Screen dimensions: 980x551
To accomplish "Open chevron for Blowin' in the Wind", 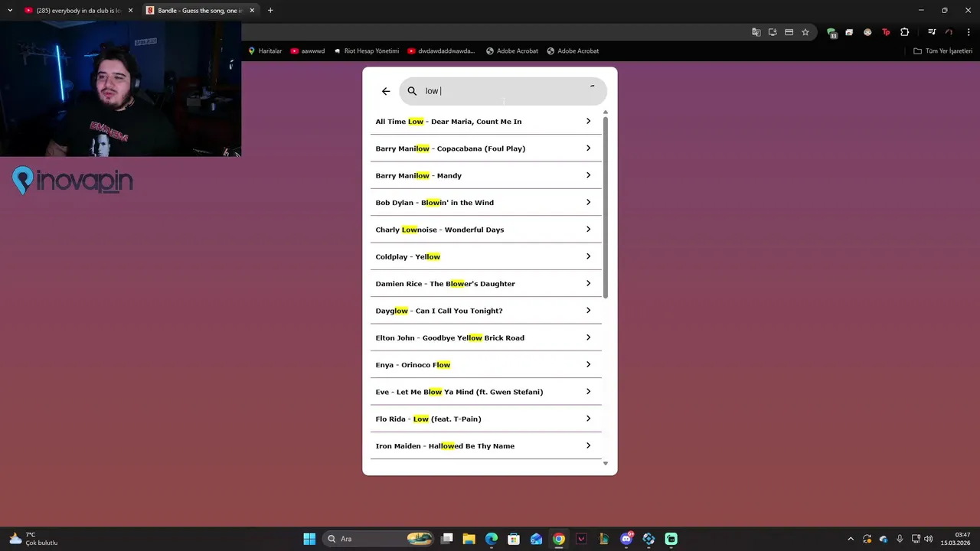I will 588,202.
